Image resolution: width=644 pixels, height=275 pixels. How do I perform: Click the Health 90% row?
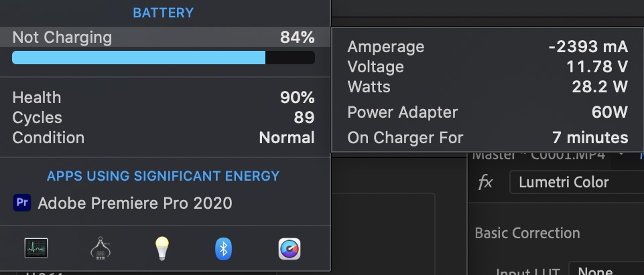tap(164, 98)
